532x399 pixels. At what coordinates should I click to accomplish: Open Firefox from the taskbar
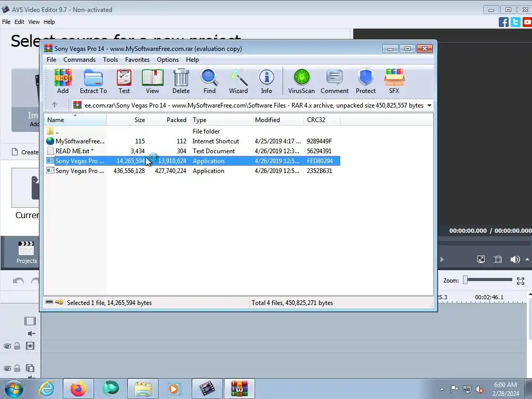[x=78, y=389]
